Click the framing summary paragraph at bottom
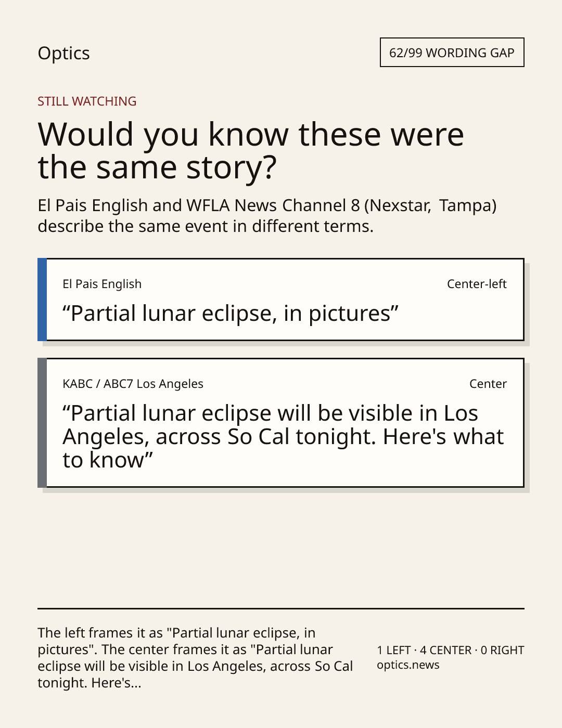The image size is (562, 728). coord(195,658)
